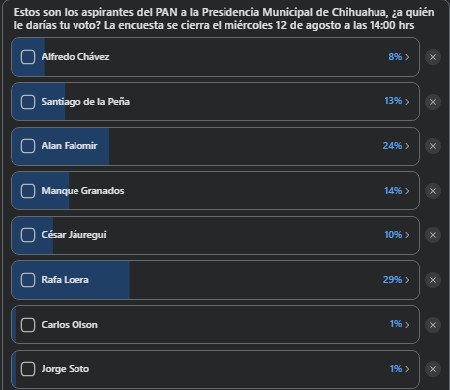This screenshot has height=390, width=450.
Task: Click the poll question text
Action: coord(224,19)
